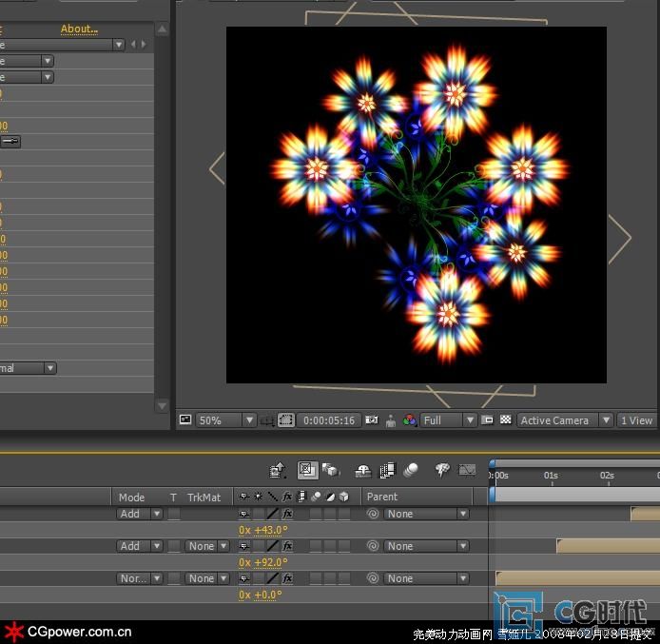
Task: Click the Parent column header
Action: [x=381, y=497]
